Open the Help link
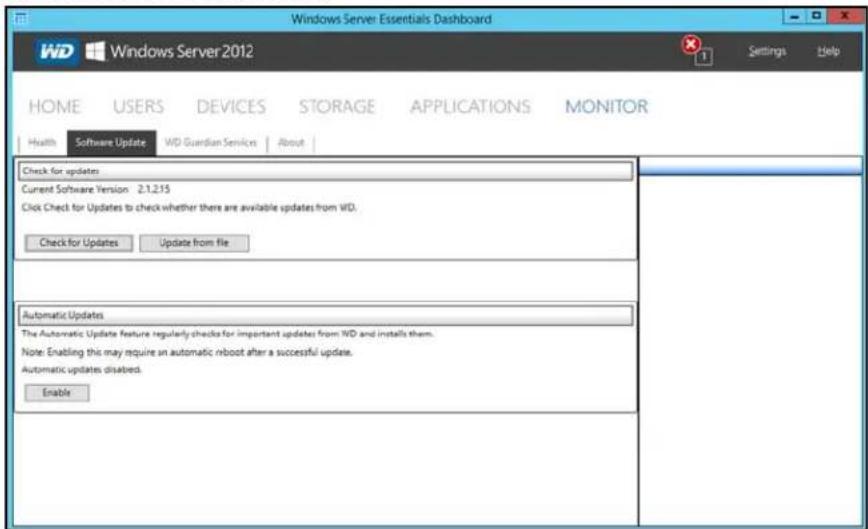Screen dimensions: 868x529 (x=828, y=51)
